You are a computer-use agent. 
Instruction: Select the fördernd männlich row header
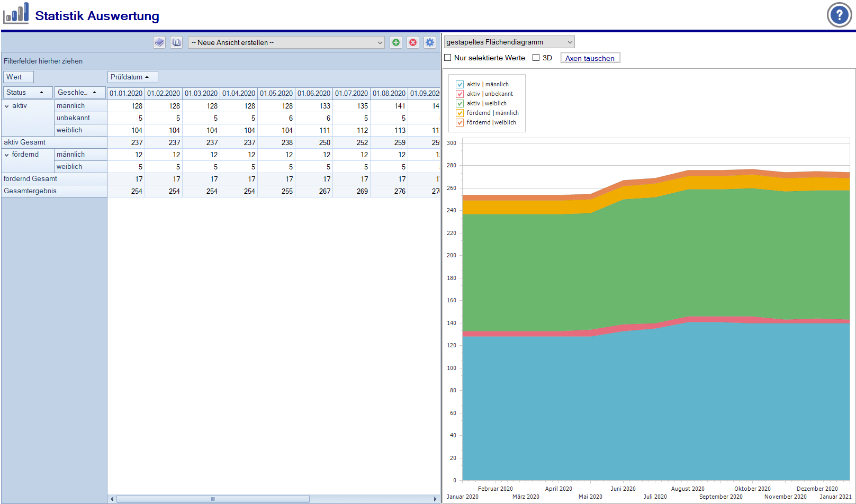(80, 155)
